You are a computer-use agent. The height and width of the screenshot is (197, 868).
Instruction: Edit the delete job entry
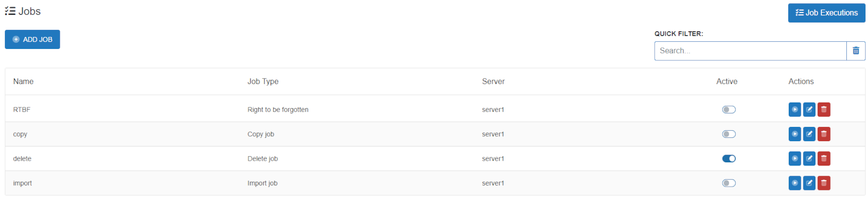(809, 158)
